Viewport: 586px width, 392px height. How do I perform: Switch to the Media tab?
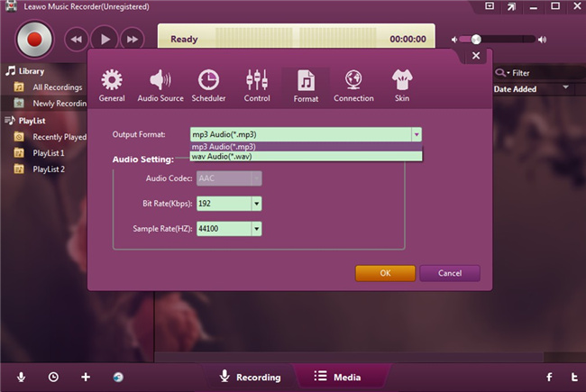tap(337, 377)
